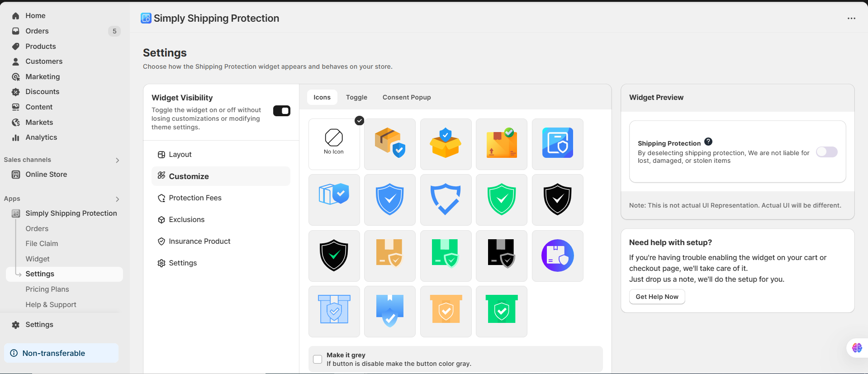Click the Simply Shipping Protection app logo
Viewport: 868px width, 374px height.
tap(146, 18)
